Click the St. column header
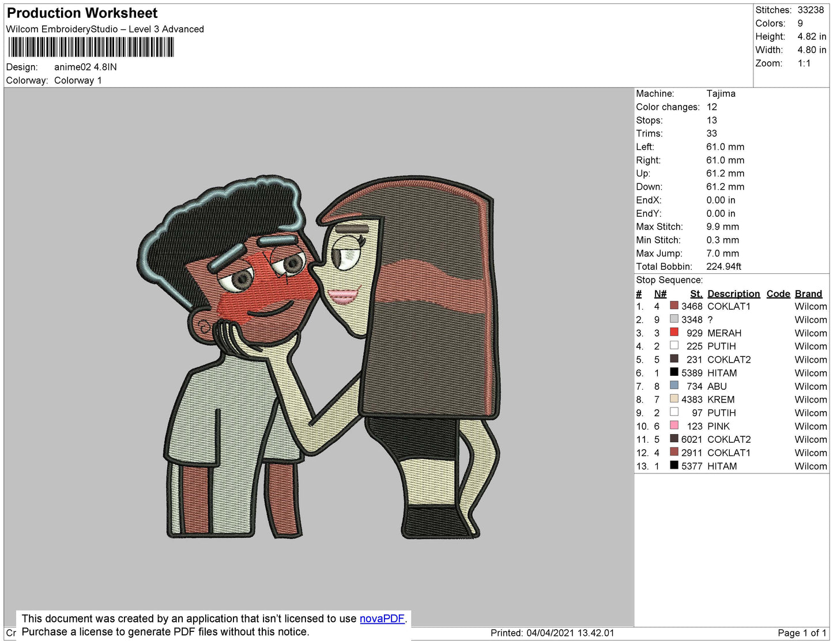833x644 pixels. click(696, 293)
